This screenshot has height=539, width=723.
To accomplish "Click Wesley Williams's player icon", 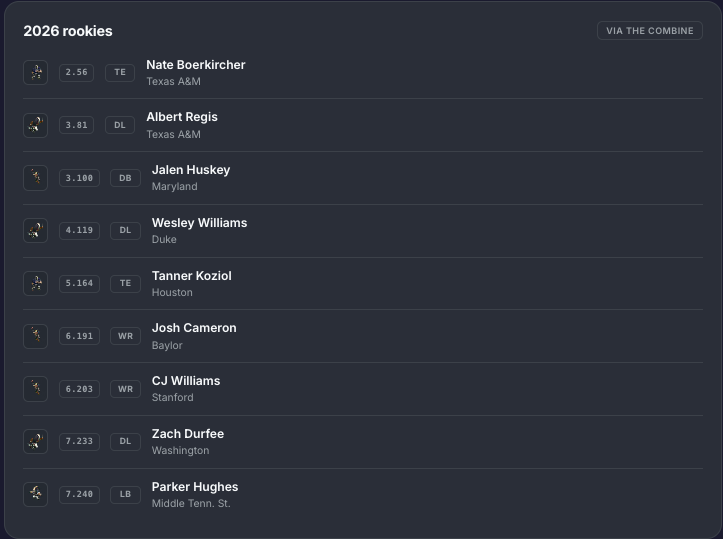I will tap(36, 231).
